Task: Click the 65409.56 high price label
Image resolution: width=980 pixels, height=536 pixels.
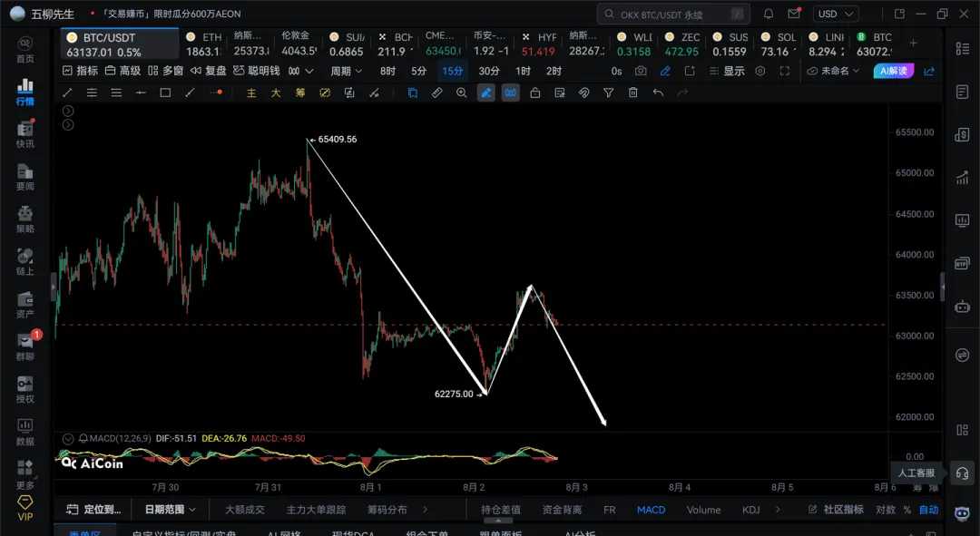Action: coord(338,140)
